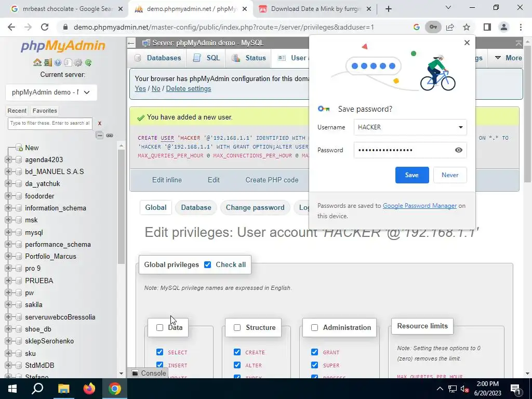Open phpMyAdmin documentation question-mark icon

[58, 62]
